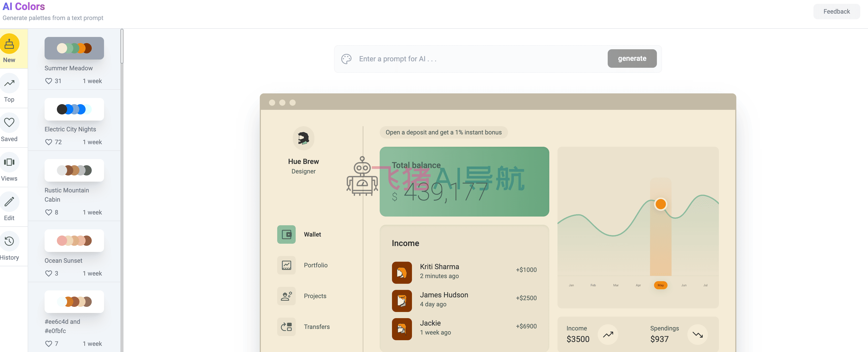Screen dimensions: 868x352
Task: Click the palette icon beside prompt field
Action: [346, 59]
